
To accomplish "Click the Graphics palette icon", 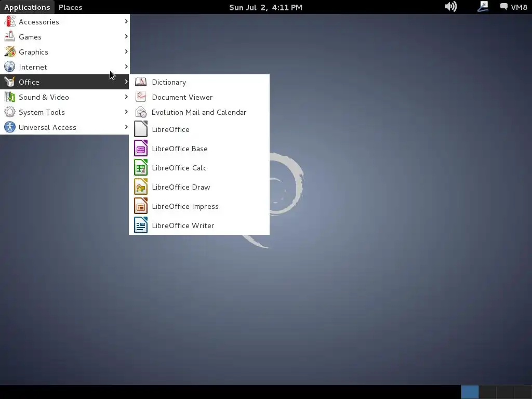I will click(10, 51).
